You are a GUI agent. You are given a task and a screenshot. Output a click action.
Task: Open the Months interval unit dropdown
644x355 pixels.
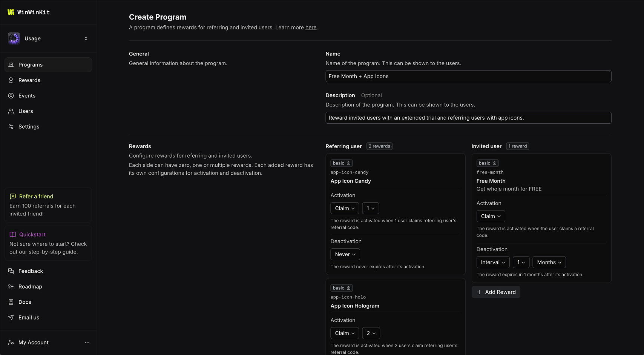coord(549,263)
